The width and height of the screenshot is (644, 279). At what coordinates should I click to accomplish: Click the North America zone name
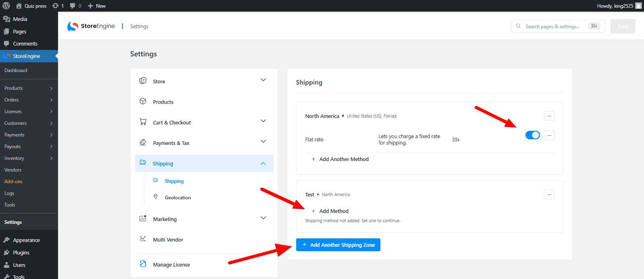point(322,116)
